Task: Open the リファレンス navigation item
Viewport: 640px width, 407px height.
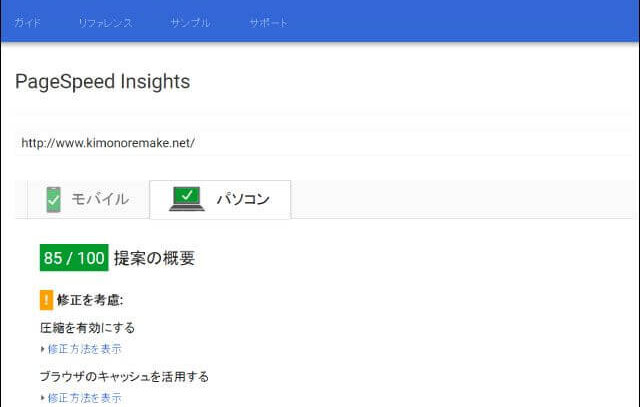Action: point(105,22)
